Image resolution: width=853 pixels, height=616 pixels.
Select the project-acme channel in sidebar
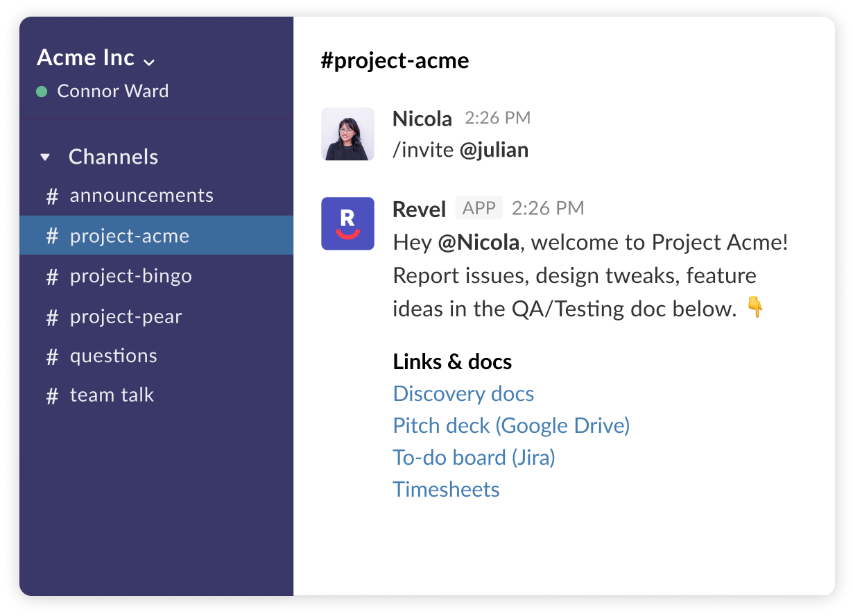[129, 236]
